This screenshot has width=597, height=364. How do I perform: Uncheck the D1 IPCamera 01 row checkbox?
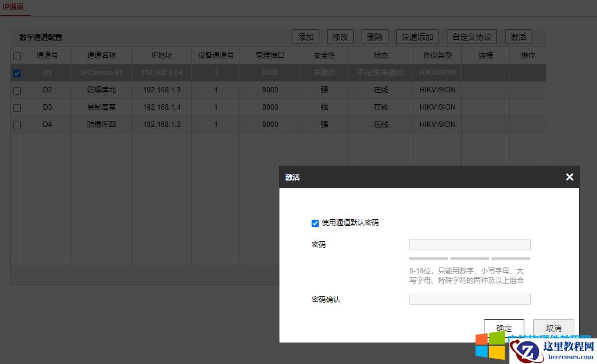pos(17,73)
